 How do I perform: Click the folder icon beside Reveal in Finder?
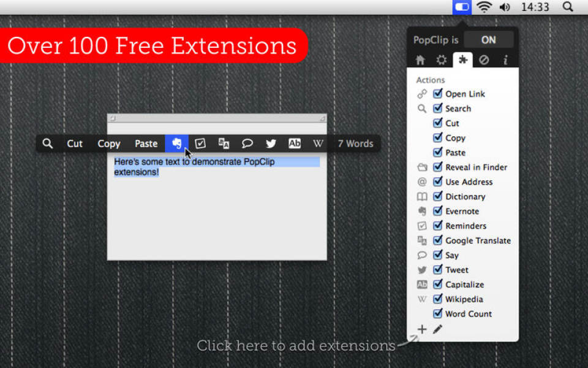(x=422, y=167)
